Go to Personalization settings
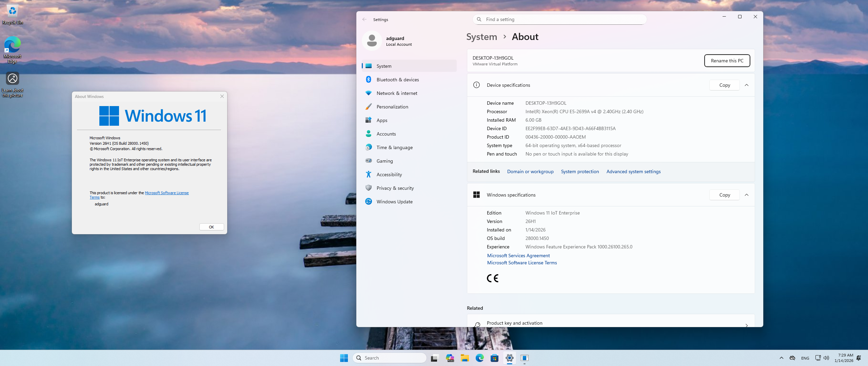 (392, 107)
